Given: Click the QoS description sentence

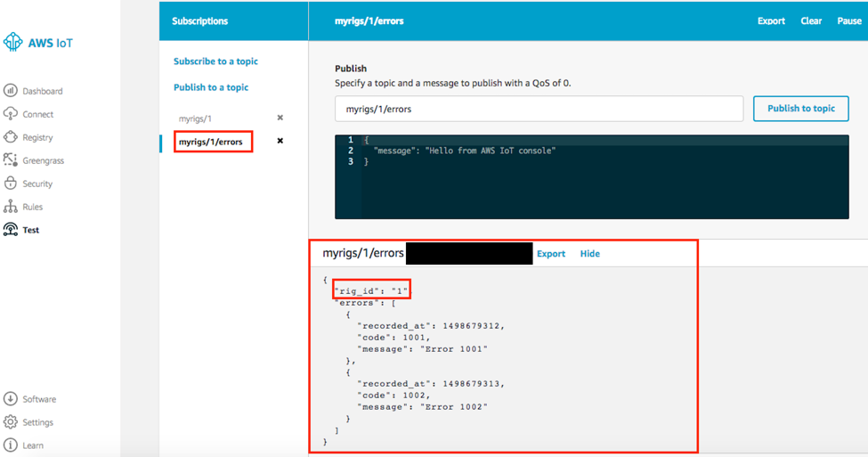Looking at the screenshot, I should pyautogui.click(x=453, y=83).
